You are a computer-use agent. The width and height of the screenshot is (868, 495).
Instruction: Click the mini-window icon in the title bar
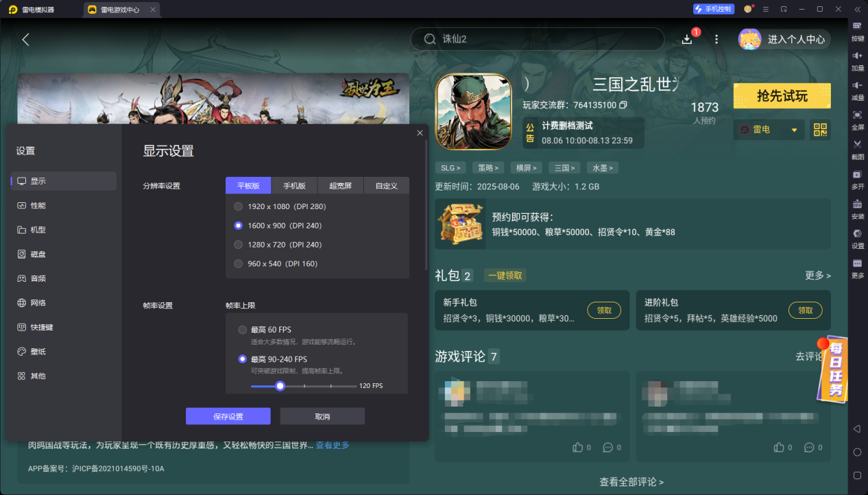point(784,9)
